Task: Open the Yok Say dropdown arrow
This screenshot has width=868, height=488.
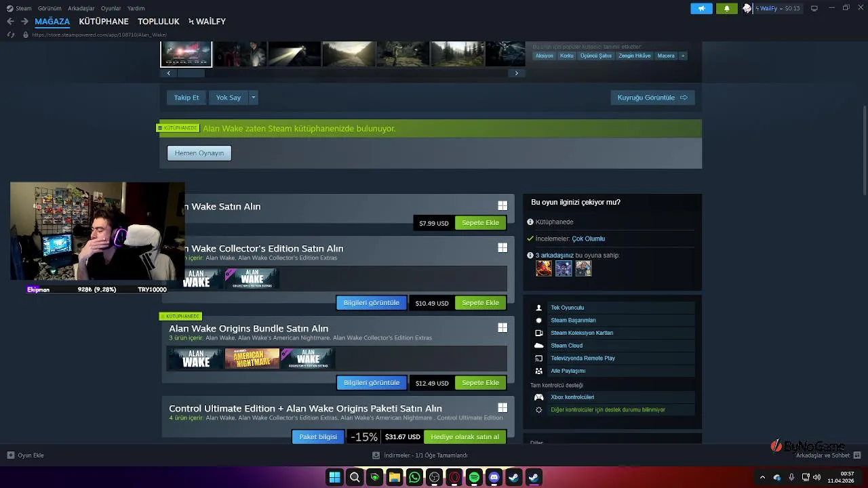Action: pyautogui.click(x=253, y=98)
